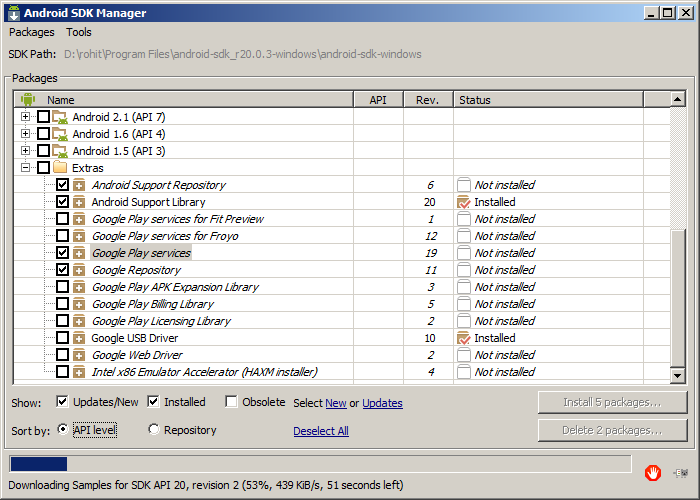The height and width of the screenshot is (500, 700).
Task: Click the Installed status icon for Google USB Driver
Action: [x=464, y=338]
